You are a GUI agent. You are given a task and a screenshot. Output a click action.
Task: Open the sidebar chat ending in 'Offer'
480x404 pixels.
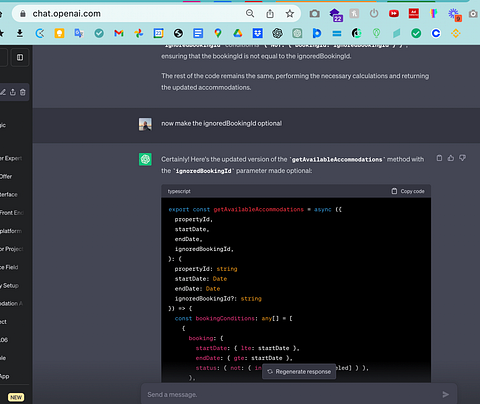(7, 176)
